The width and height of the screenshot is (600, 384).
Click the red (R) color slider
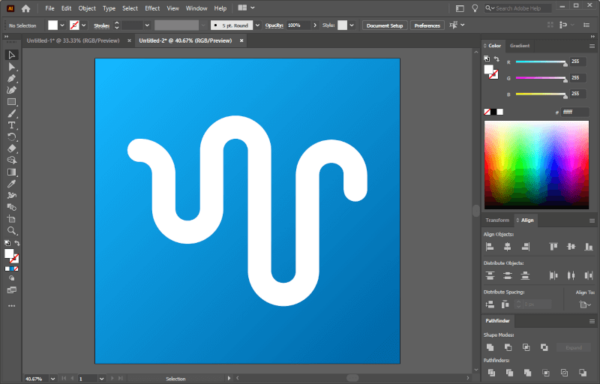(x=541, y=62)
